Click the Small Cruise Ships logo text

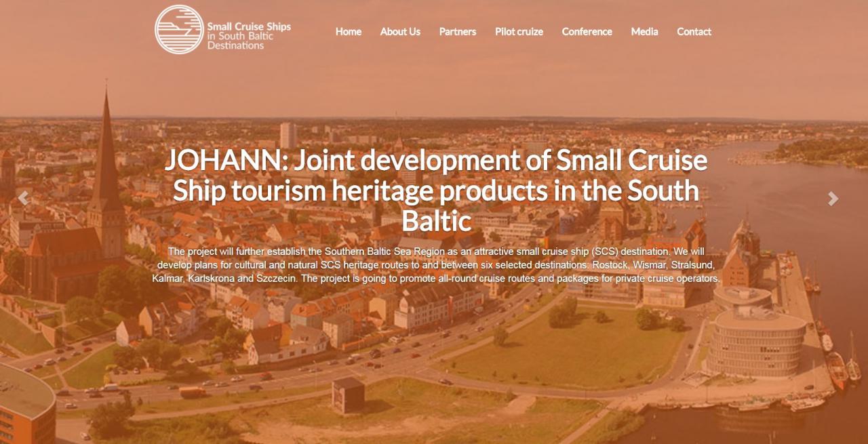point(249,36)
